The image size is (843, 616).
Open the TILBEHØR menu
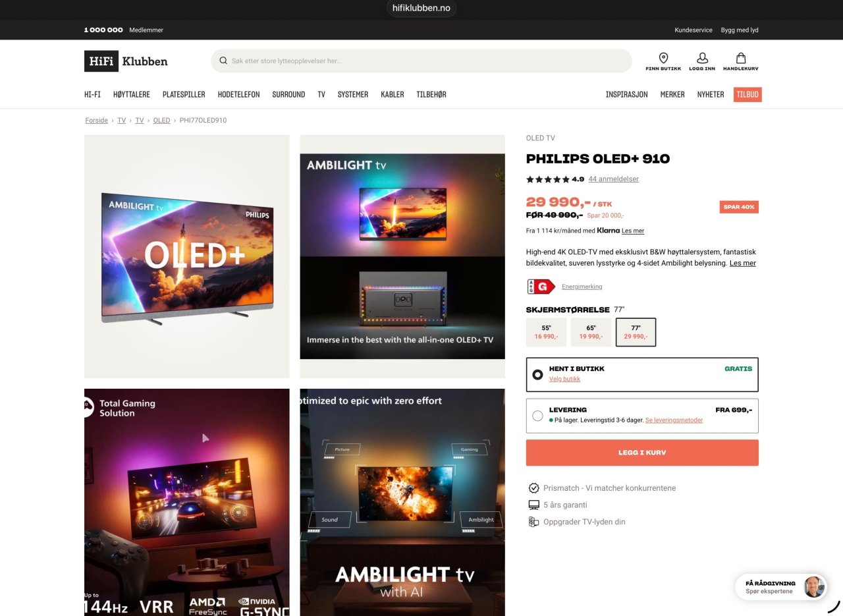(431, 95)
